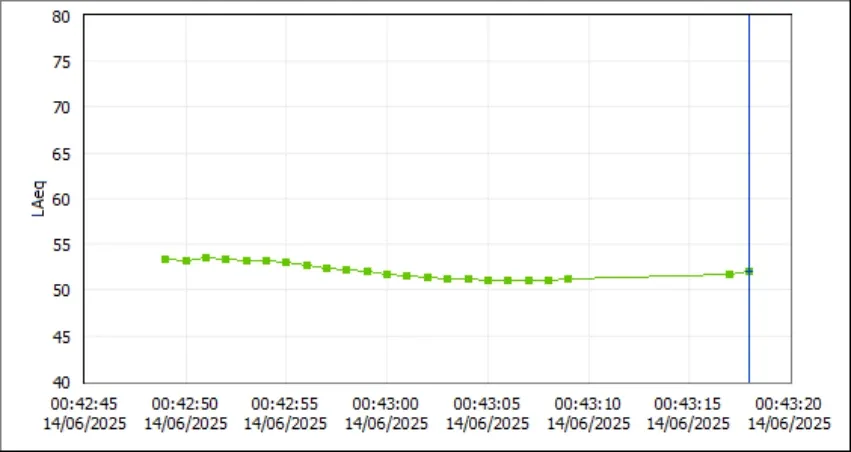Select the data point on the blue cursor line
Screen dimensions: 851x452
click(x=749, y=271)
